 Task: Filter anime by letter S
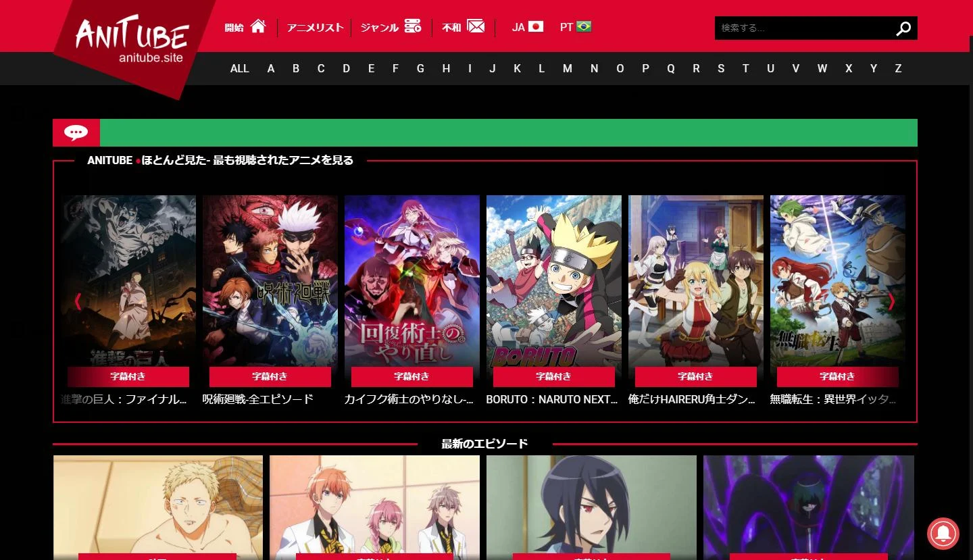721,68
